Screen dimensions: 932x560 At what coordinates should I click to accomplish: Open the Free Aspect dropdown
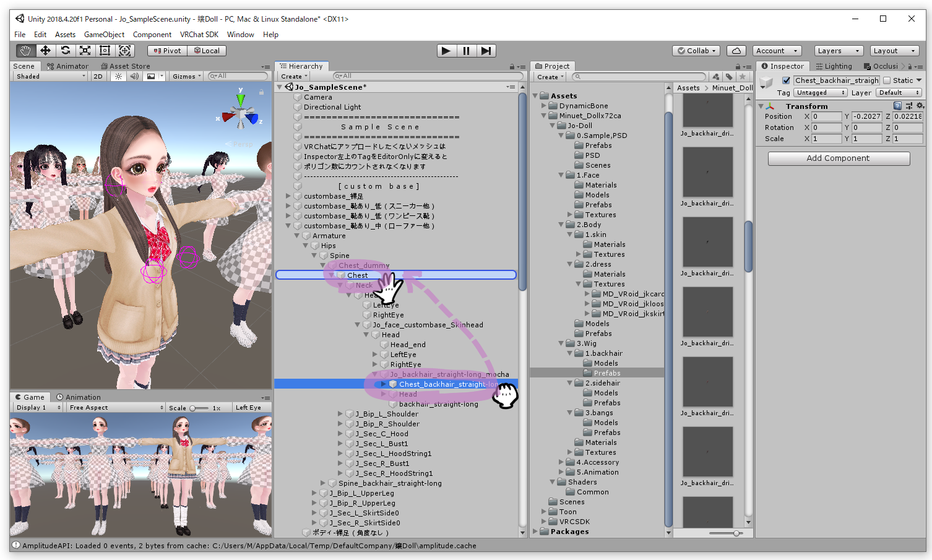click(116, 407)
